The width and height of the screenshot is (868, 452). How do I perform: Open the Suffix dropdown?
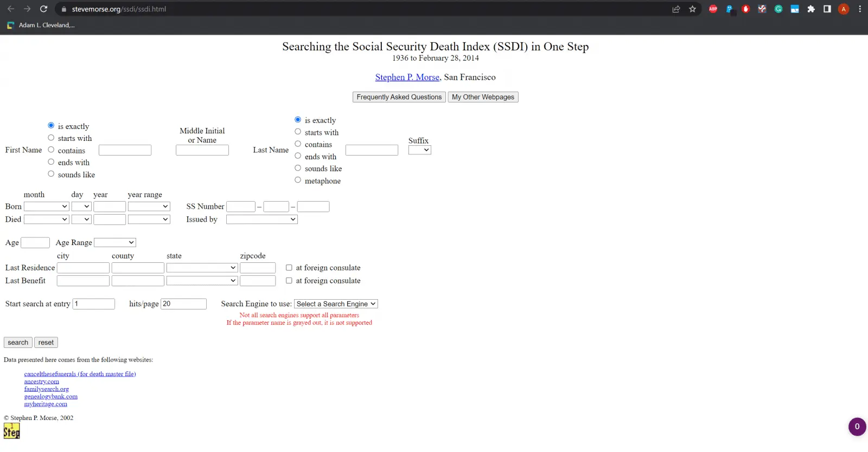tap(419, 150)
